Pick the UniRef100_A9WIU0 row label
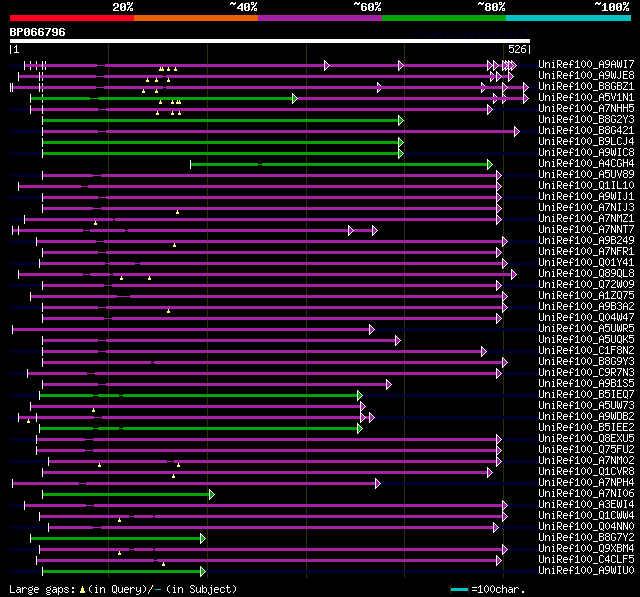 tap(586, 571)
